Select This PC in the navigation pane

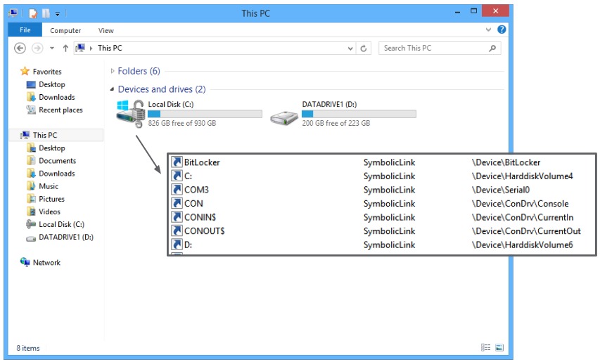coord(45,135)
